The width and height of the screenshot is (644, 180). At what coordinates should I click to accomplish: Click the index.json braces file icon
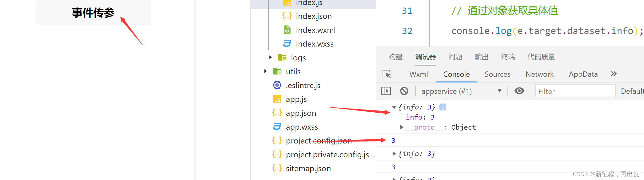[x=287, y=16]
